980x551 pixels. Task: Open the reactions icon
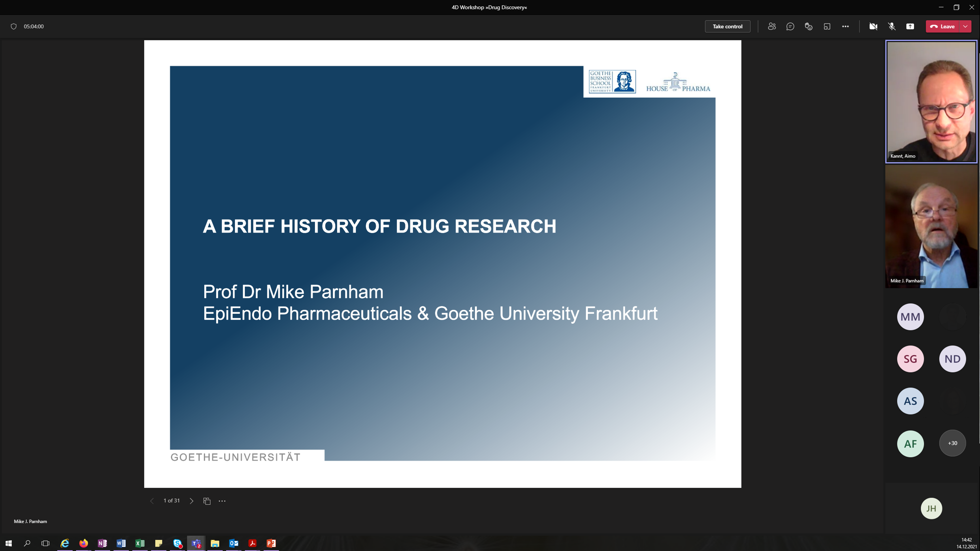[x=808, y=26]
